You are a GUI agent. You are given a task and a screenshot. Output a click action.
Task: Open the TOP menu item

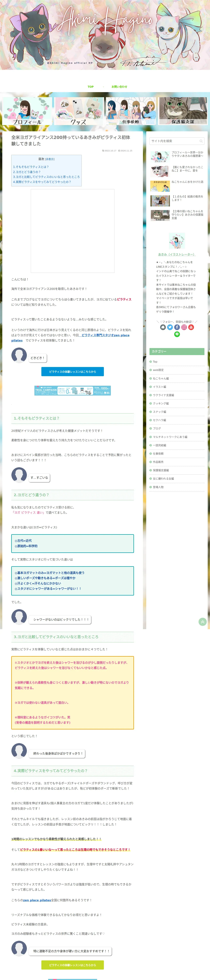[91, 87]
